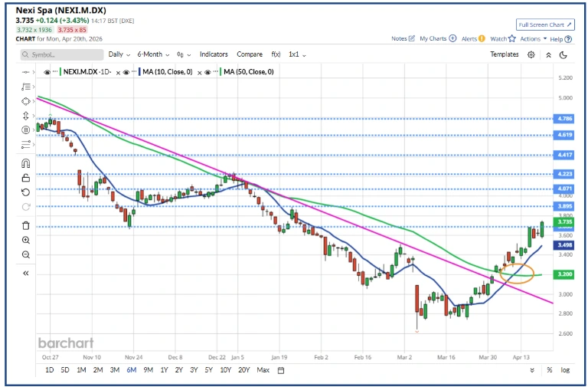The height and width of the screenshot is (387, 588).
Task: Select the crosshair cursor tool
Action: point(26,72)
